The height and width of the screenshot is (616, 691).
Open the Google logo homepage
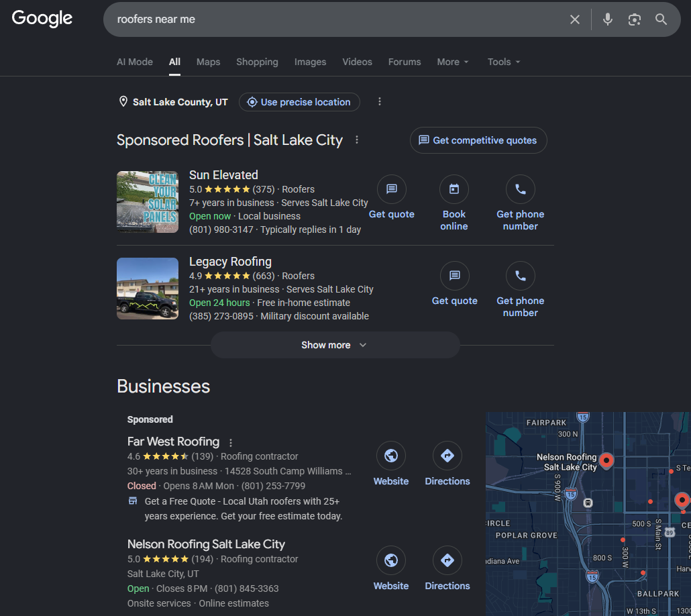point(42,19)
